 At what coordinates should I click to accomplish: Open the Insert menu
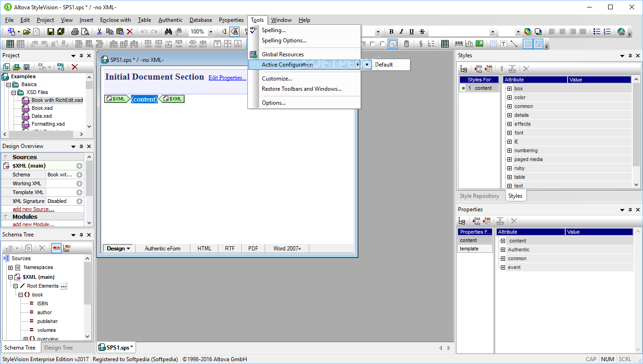[86, 20]
